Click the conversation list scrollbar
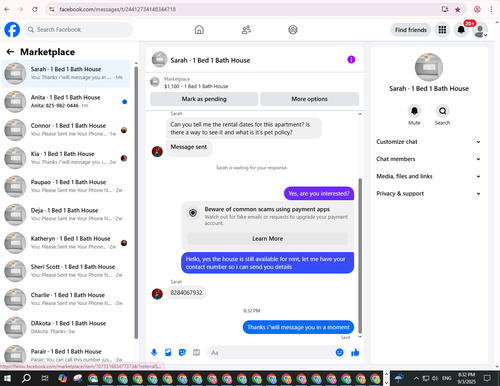The image size is (500, 386). (136, 203)
